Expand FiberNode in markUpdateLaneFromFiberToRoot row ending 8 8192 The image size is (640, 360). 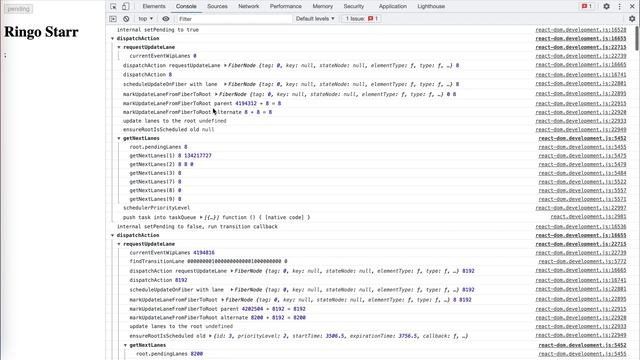click(223, 300)
